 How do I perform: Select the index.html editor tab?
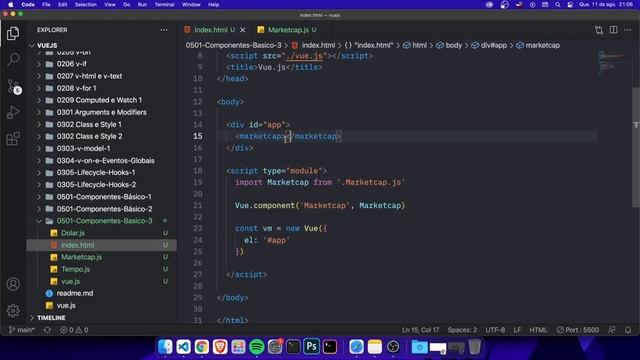211,30
